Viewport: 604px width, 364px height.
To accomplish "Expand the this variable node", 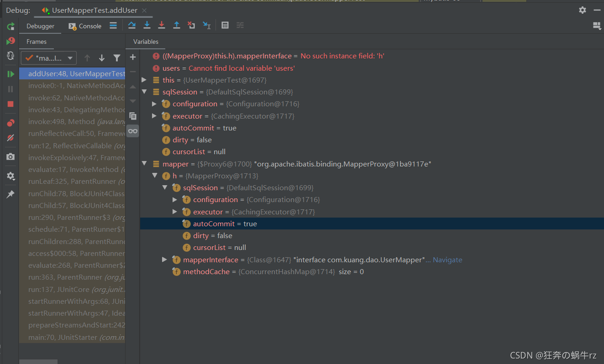I will point(144,80).
